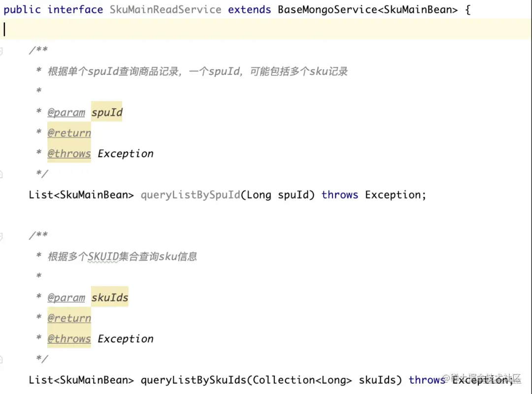Screen dimensions: 532x394
Task: Click the 'extends' keyword
Action: (x=249, y=9)
